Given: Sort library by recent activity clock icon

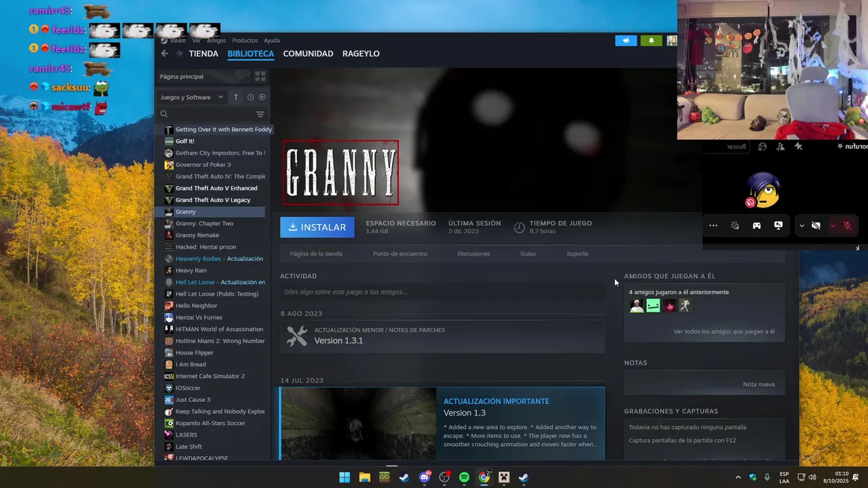Looking at the screenshot, I should (x=250, y=97).
